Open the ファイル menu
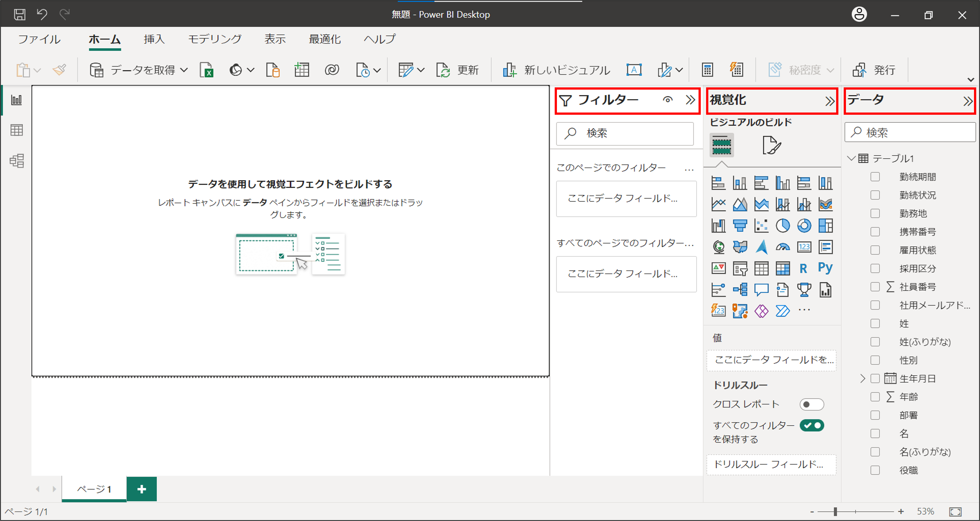The image size is (980, 521). click(x=39, y=39)
